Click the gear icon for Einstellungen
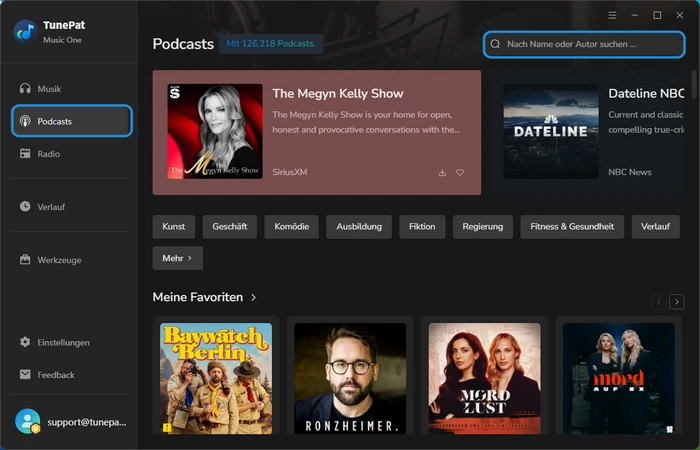 tap(25, 342)
